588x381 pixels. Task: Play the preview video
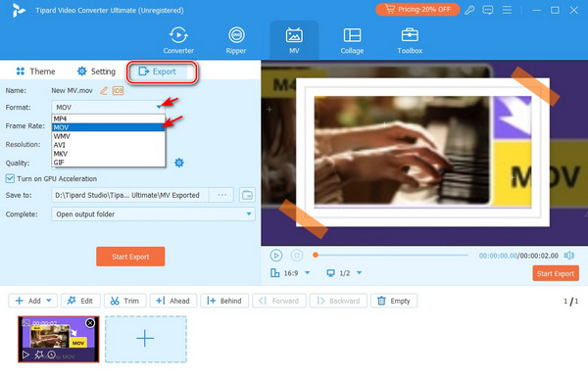pos(276,256)
